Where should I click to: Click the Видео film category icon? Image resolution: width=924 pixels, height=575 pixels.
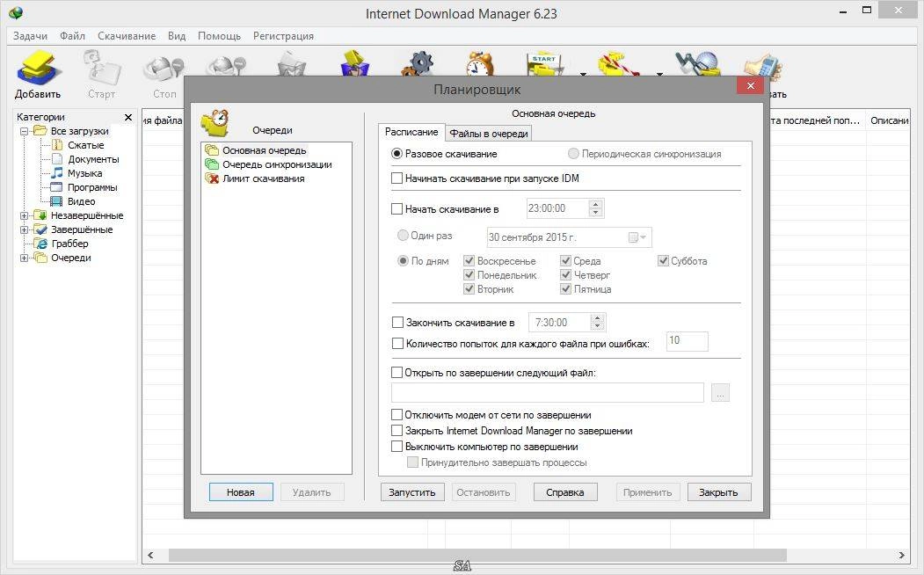coord(56,201)
